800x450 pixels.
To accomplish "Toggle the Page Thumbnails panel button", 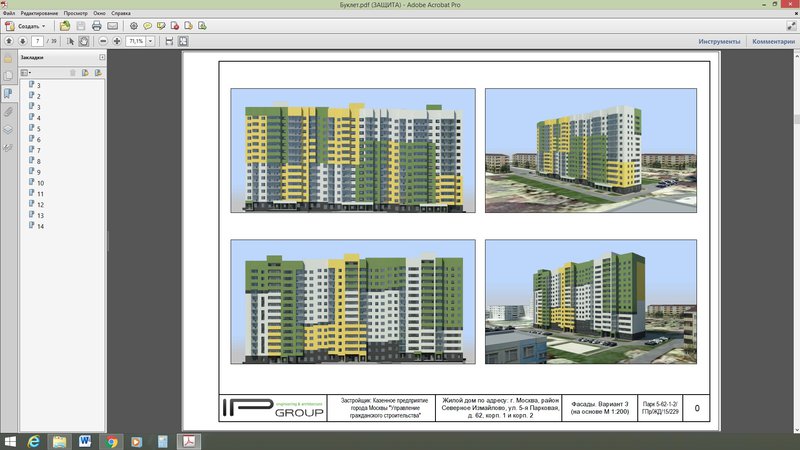I will pos(8,75).
